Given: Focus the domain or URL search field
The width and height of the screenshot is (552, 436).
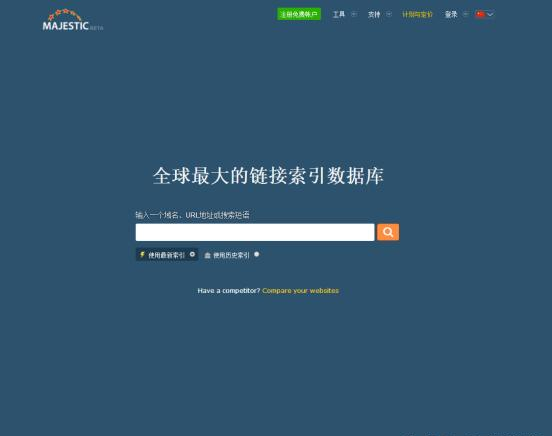Looking at the screenshot, I should [x=255, y=232].
